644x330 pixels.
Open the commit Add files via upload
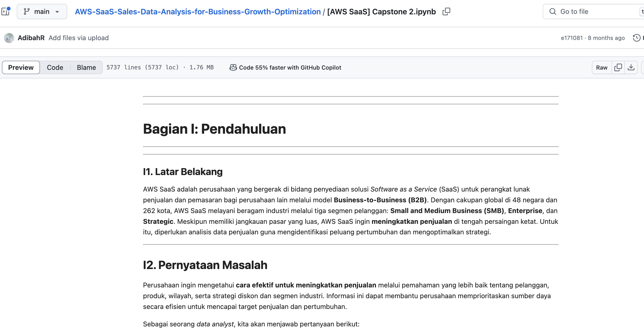79,38
